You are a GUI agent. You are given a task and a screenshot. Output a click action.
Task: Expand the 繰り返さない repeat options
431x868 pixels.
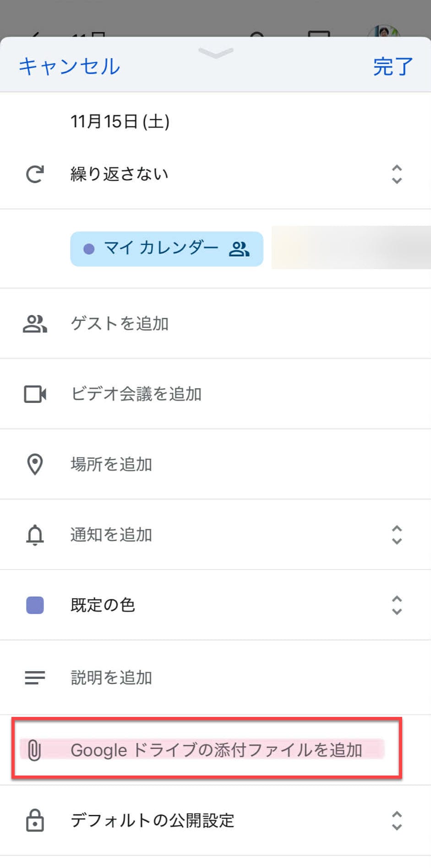(x=397, y=174)
